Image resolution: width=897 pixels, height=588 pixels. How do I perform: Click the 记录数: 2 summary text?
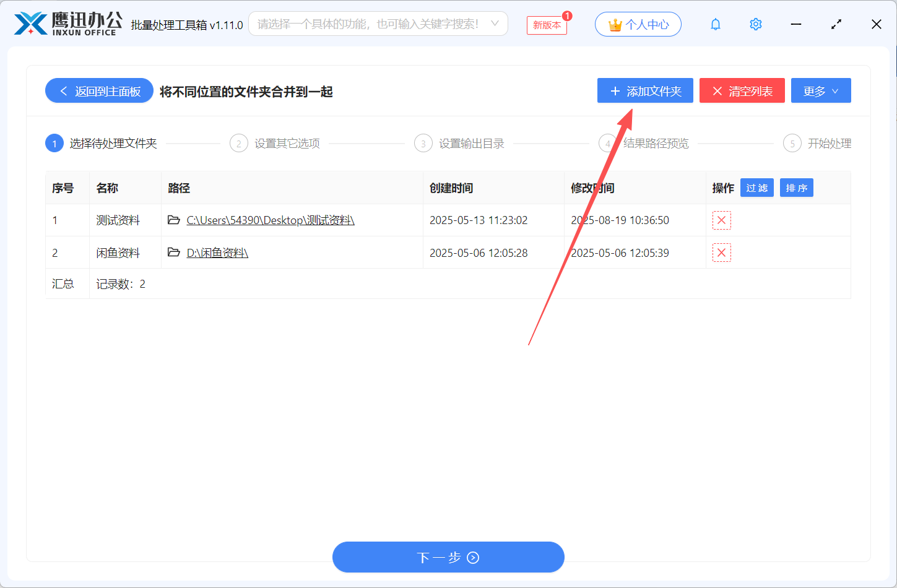click(121, 284)
